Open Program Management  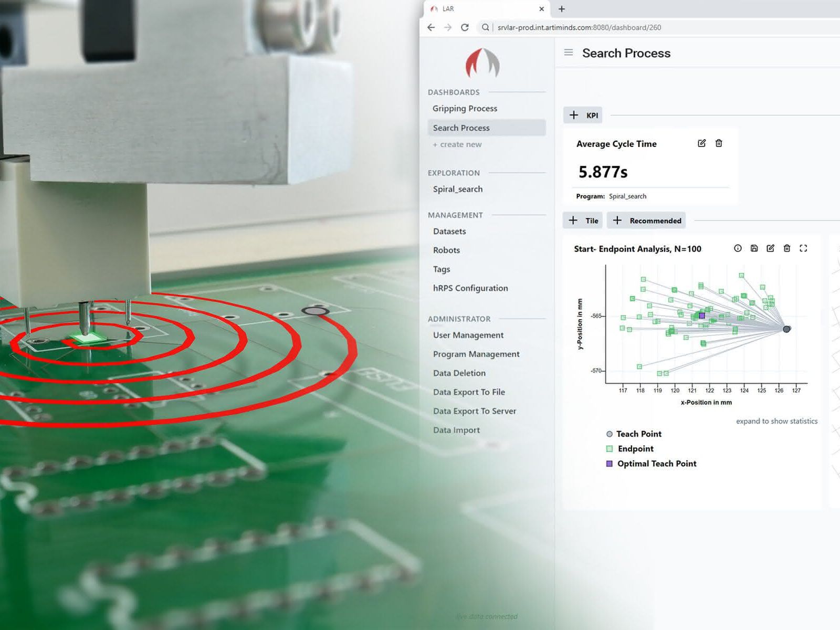476,354
